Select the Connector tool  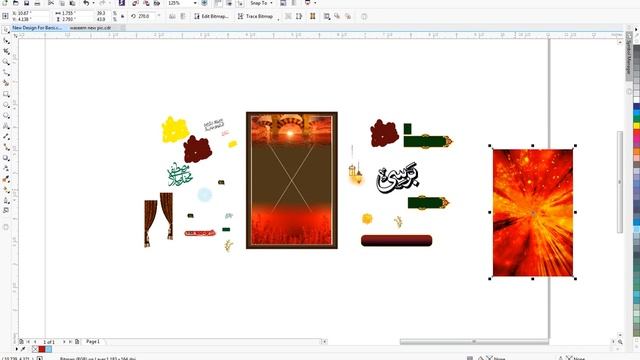(x=6, y=147)
